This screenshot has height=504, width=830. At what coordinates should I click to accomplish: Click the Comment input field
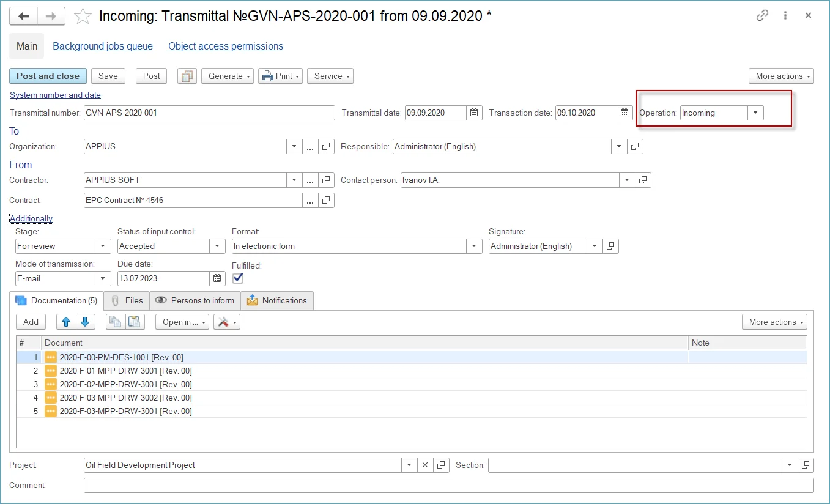(448, 485)
